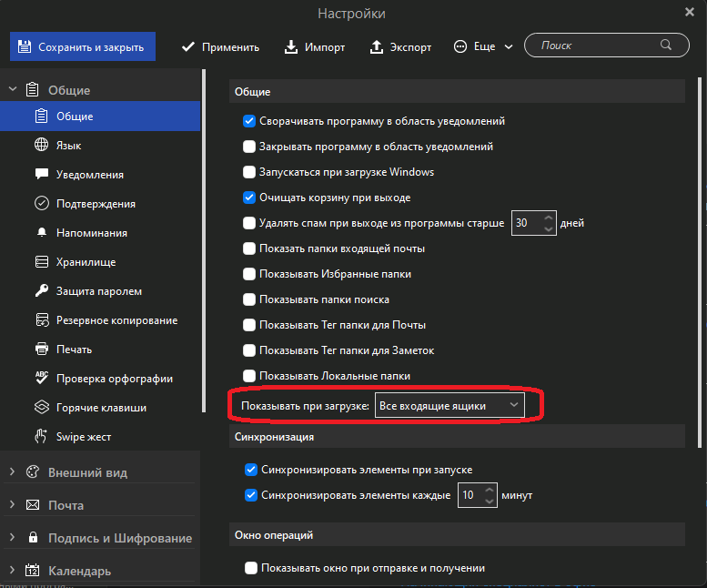The width and height of the screenshot is (707, 588).
Task: Expand the Подпись и Шифрование section
Action: tap(12, 537)
